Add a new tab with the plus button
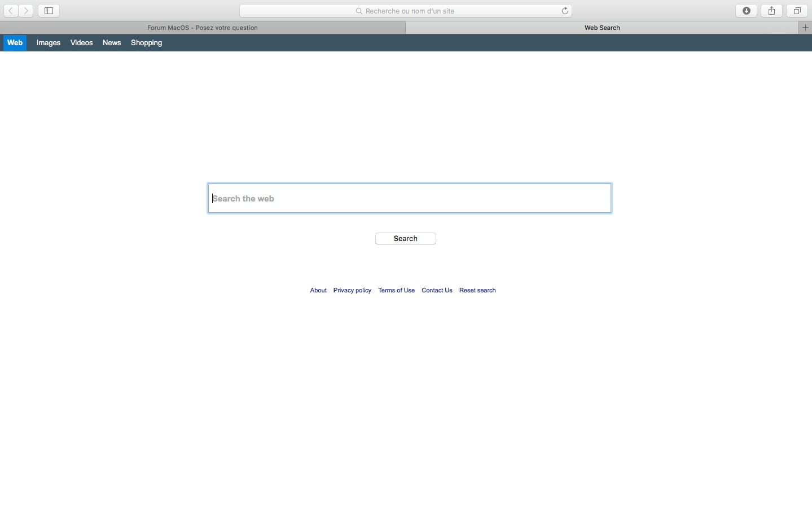This screenshot has height=508, width=812. coord(805,28)
